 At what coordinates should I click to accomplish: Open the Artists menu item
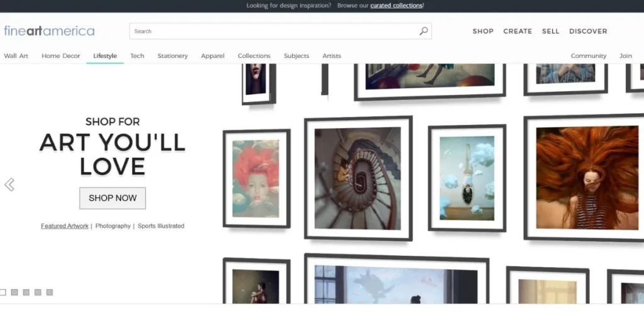coord(331,56)
